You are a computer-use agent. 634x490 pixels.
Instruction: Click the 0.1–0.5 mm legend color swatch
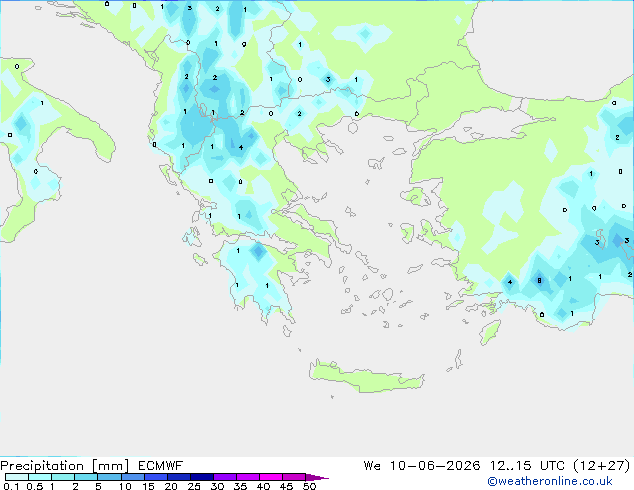click(17, 477)
